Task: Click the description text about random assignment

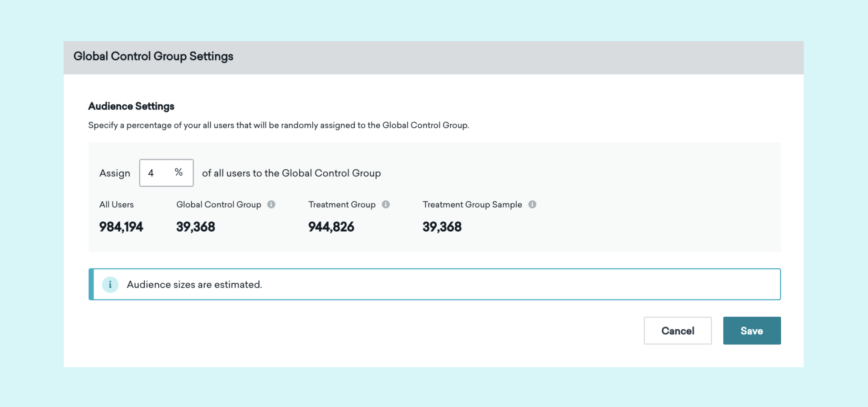Action: (x=278, y=125)
